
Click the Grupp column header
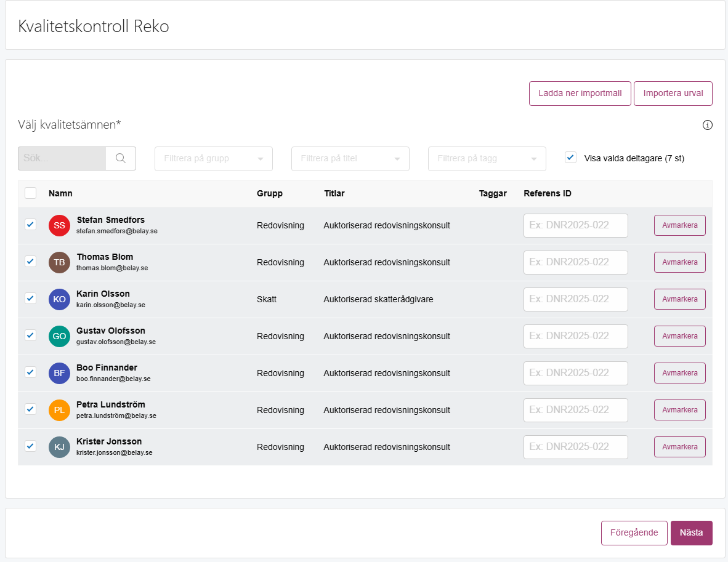[x=270, y=193]
